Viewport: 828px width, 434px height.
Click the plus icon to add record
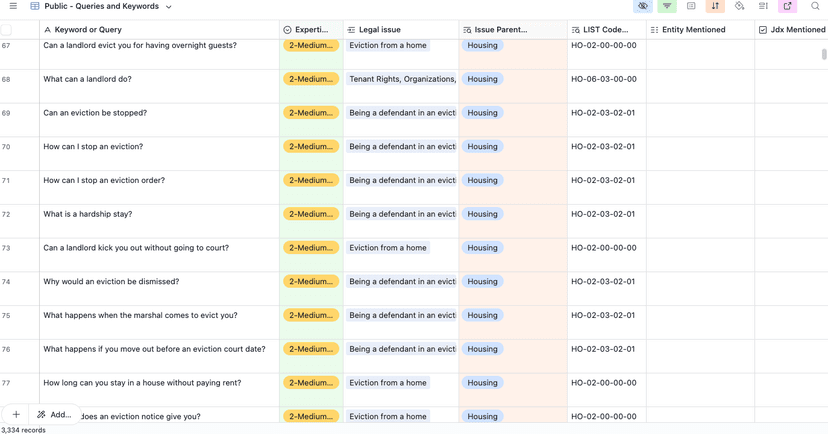[x=16, y=414]
